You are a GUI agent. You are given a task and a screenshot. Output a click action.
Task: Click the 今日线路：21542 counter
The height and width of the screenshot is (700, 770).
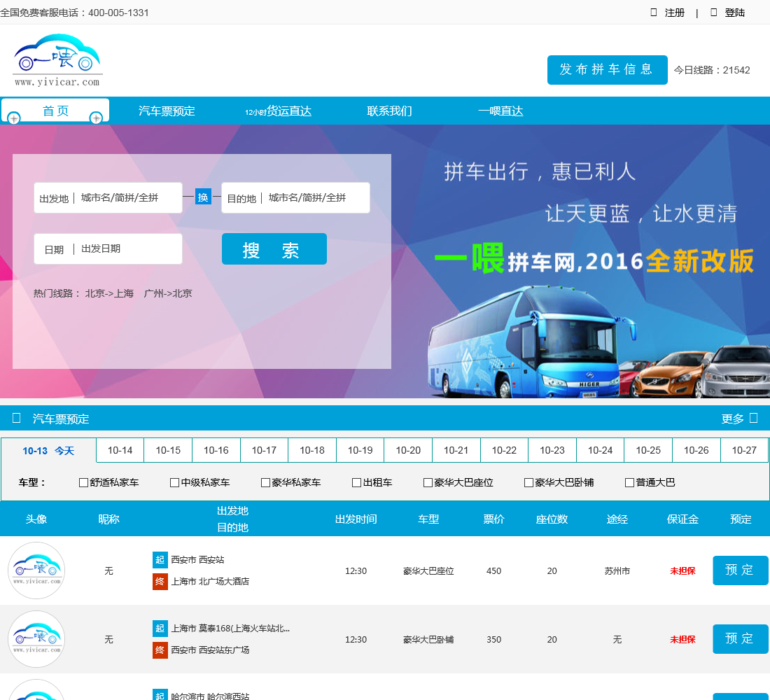712,70
